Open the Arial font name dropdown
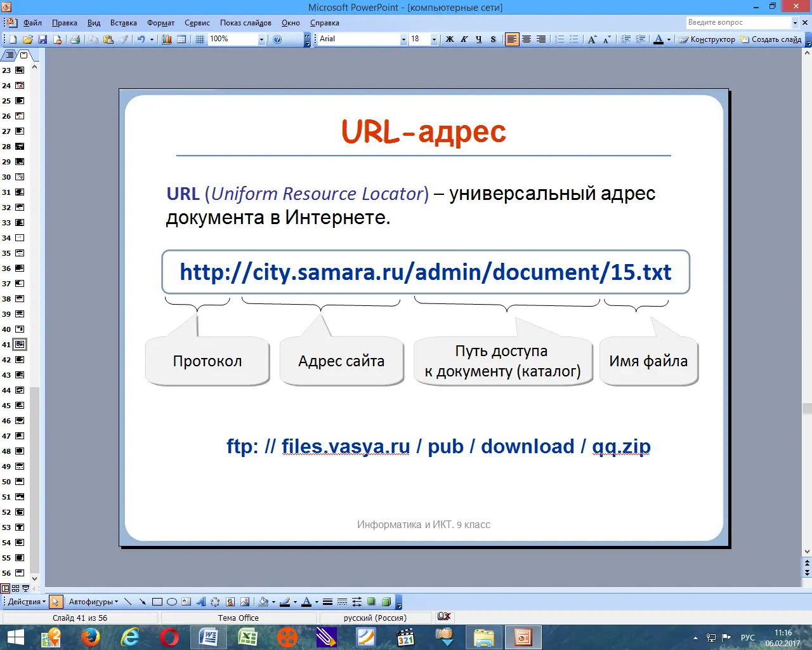812x650 pixels. coord(403,39)
